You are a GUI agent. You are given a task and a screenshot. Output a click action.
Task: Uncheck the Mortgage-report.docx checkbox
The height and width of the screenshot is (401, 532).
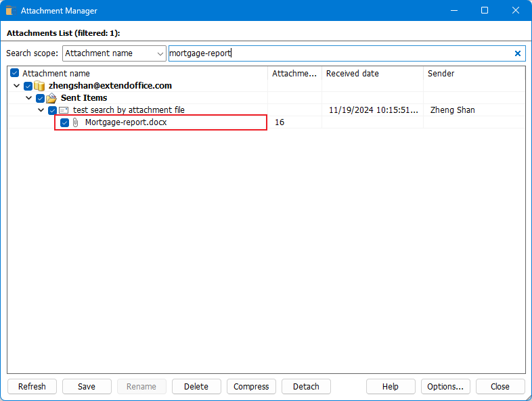coord(65,122)
